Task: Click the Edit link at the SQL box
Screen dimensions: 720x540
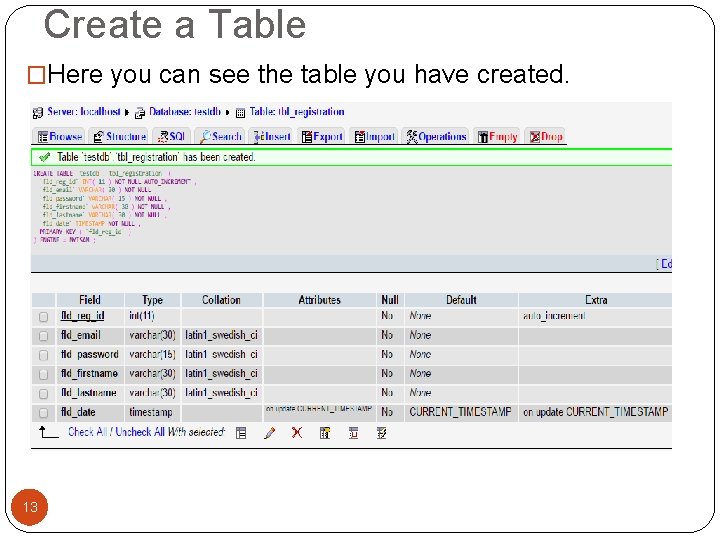Action: coord(664,264)
